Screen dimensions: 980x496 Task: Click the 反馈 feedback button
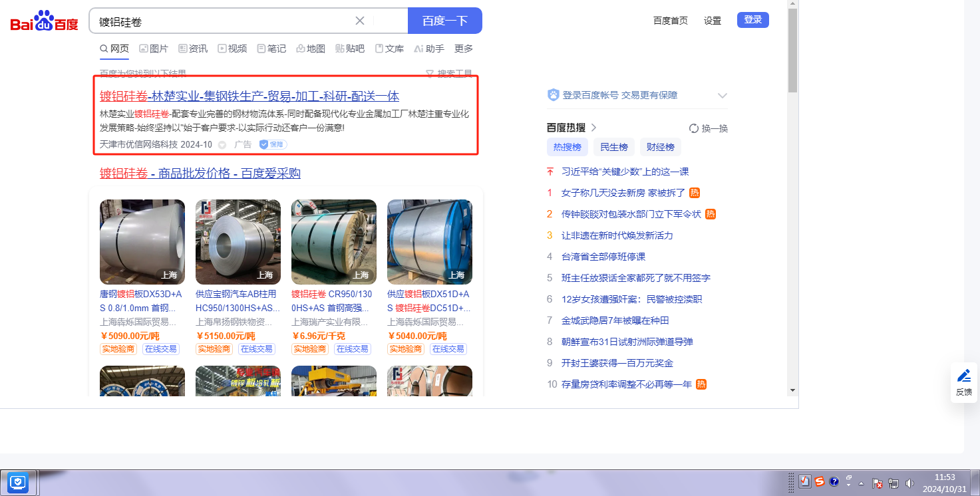964,383
